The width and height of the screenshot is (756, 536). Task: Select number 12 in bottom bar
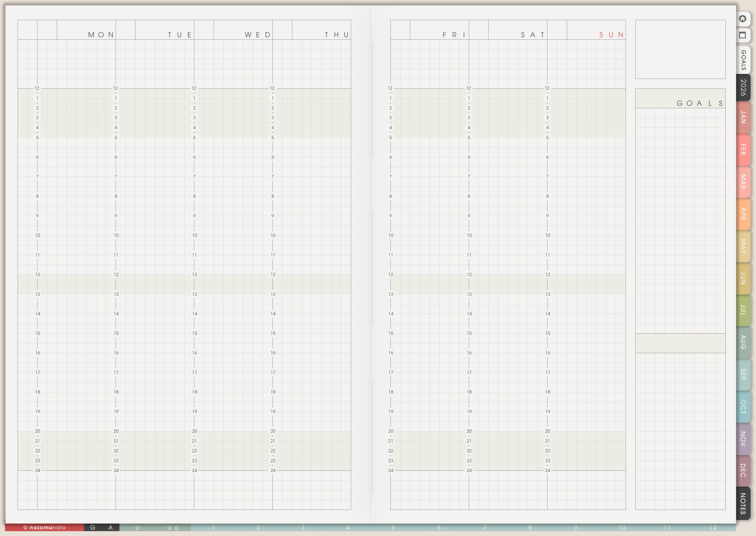713,527
